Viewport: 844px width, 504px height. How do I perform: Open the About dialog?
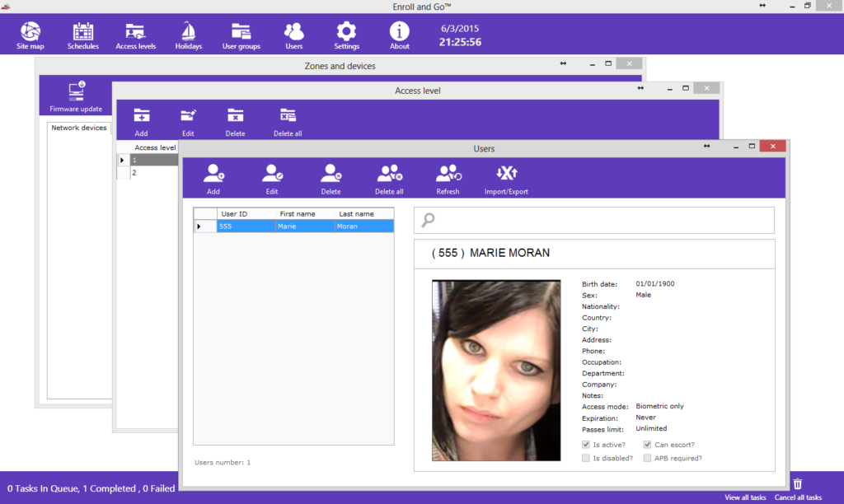point(399,34)
